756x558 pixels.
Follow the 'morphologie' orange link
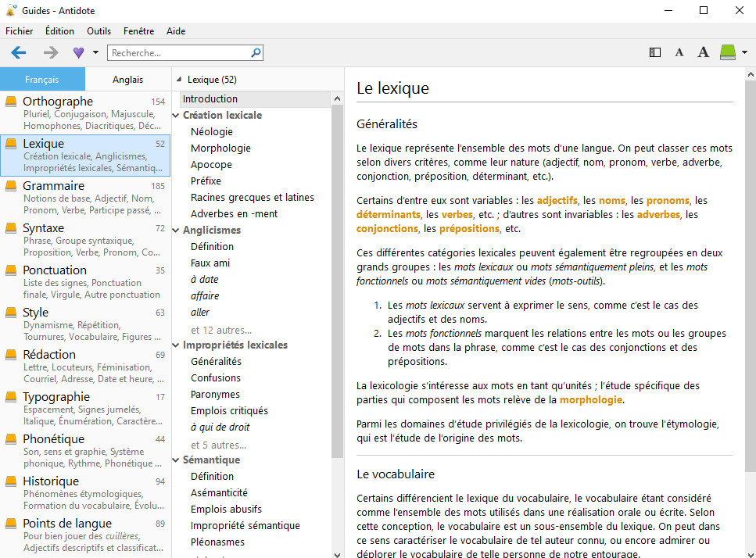pos(590,399)
